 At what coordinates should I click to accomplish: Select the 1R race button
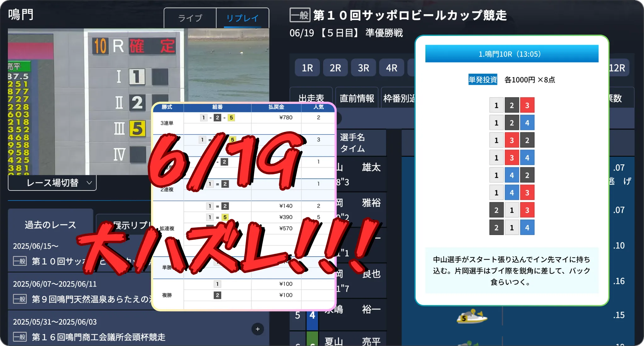[307, 68]
